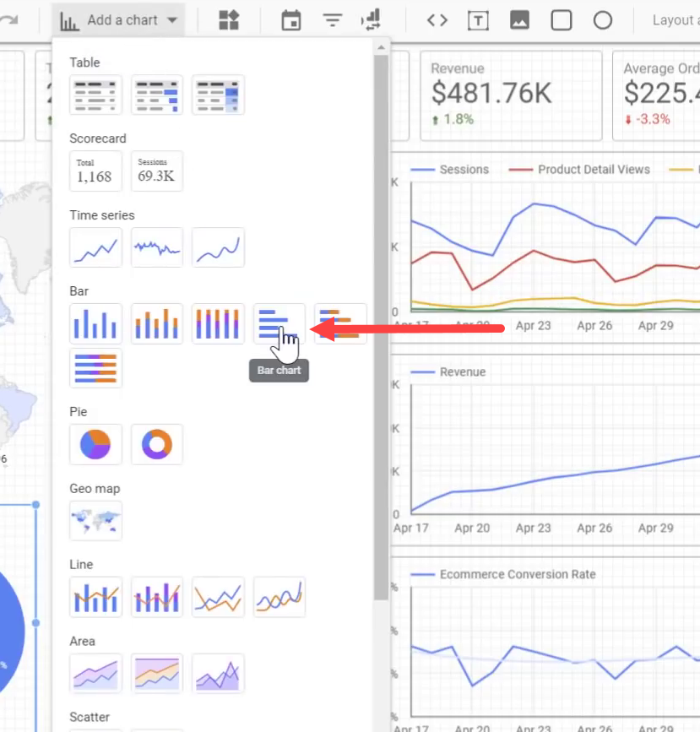Image resolution: width=700 pixels, height=732 pixels.
Task: Select the stacked combo chart under Line
Action: click(x=157, y=597)
